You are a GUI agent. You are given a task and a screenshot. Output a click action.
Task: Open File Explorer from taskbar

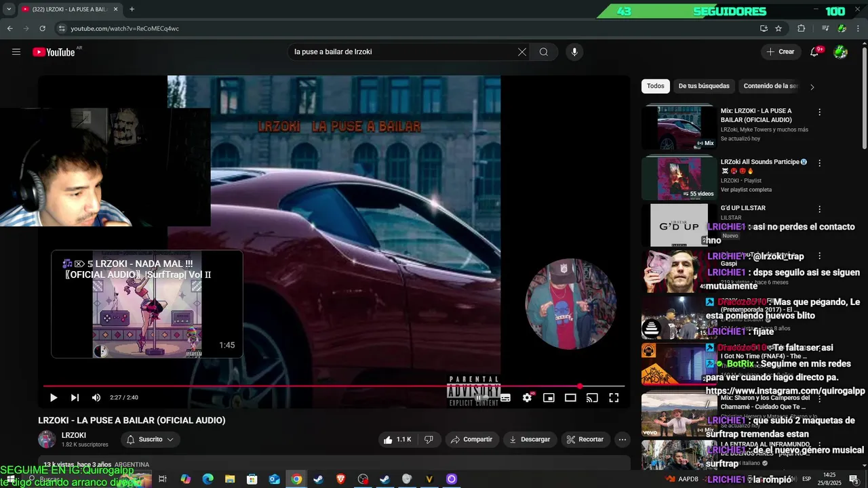(x=230, y=479)
